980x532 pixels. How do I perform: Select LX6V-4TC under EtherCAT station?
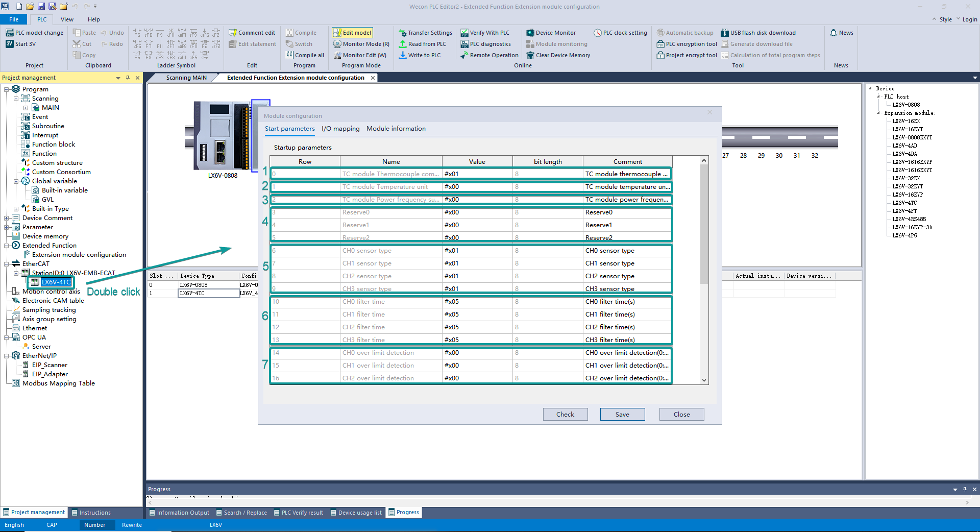pos(56,282)
